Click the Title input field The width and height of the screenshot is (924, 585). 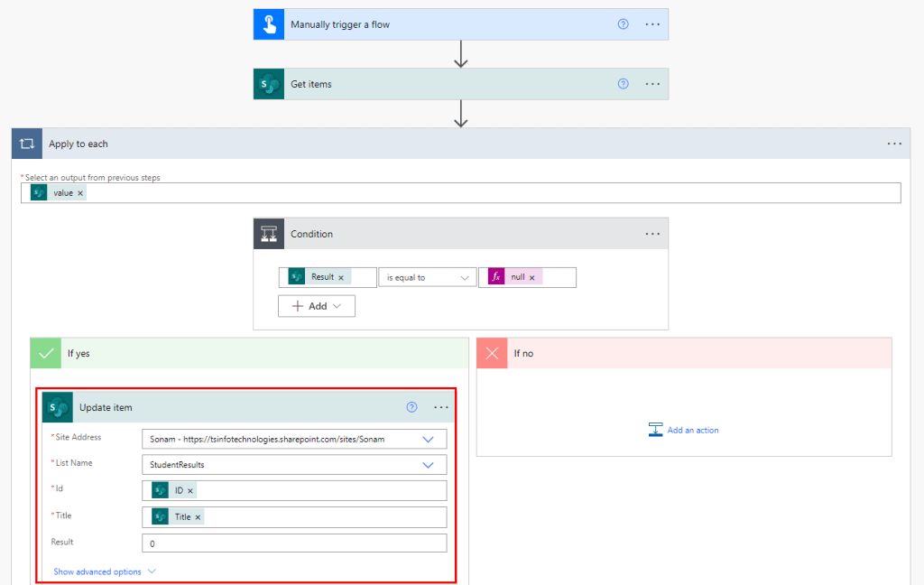[294, 517]
